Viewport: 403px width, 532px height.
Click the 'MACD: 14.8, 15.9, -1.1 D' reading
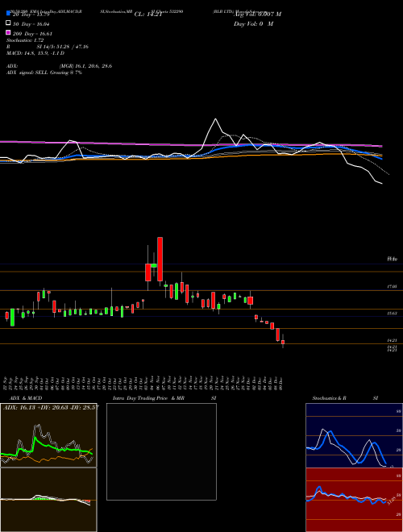coord(35,53)
